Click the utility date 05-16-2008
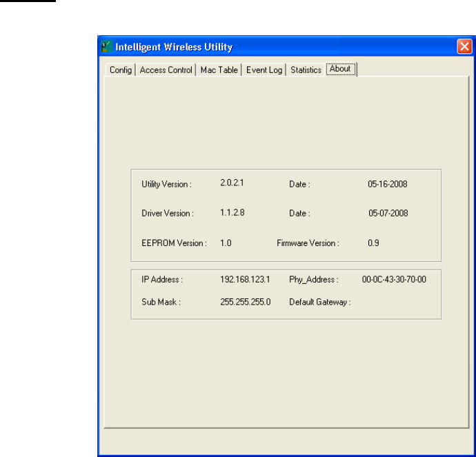This screenshot has height=457, width=476. click(x=388, y=184)
